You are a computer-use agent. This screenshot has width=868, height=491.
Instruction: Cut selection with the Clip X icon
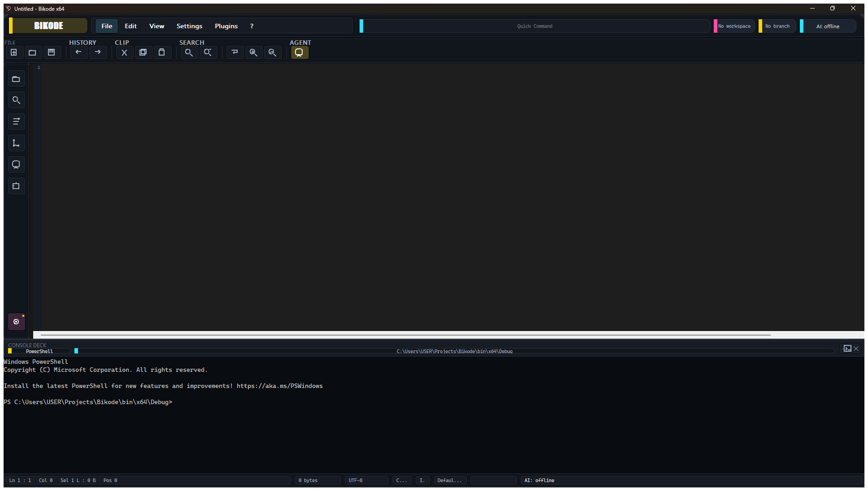(x=124, y=52)
